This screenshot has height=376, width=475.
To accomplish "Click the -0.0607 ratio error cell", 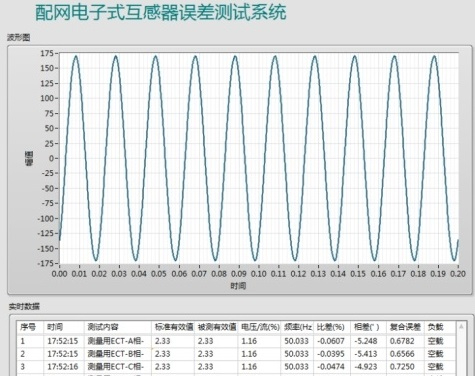I will [x=331, y=341].
